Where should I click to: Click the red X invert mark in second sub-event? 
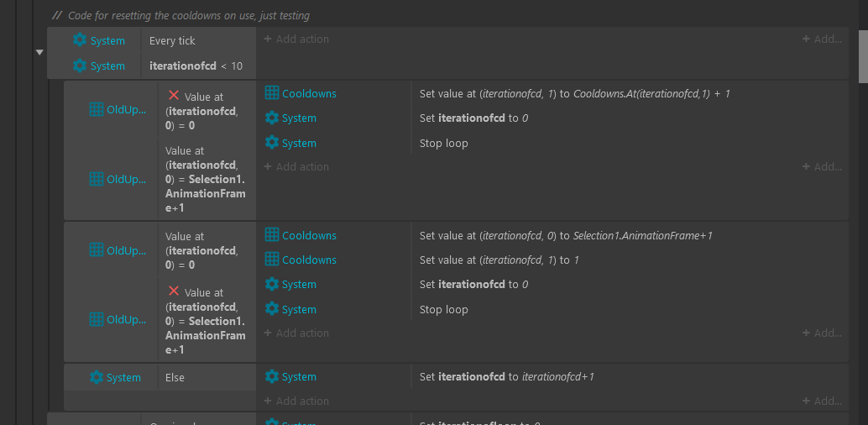click(174, 291)
